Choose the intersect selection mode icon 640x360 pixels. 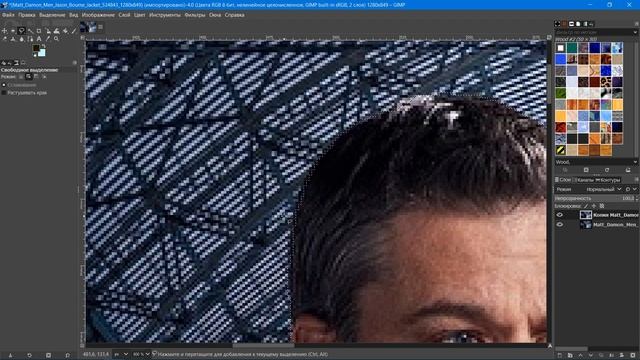click(x=44, y=77)
